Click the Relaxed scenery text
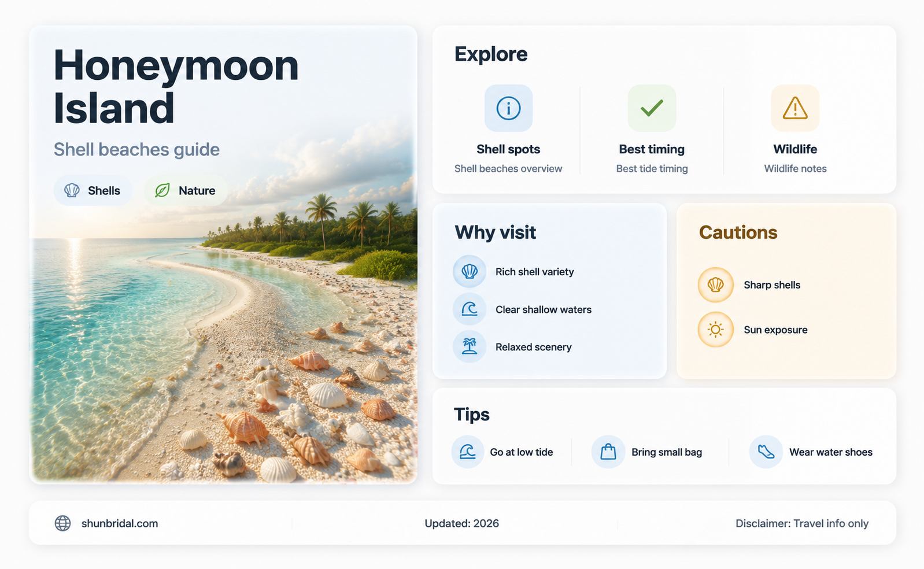Screen dimensions: 924x569 pyautogui.click(x=534, y=347)
